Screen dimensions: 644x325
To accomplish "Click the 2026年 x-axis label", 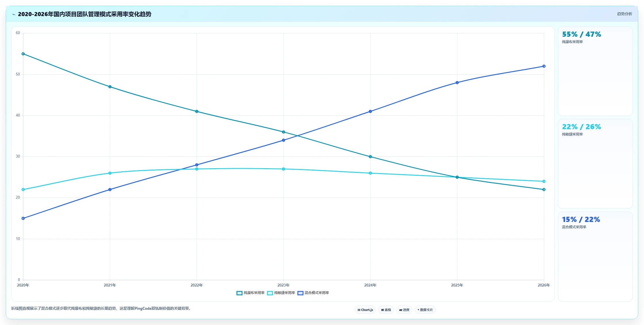I will coord(544,285).
